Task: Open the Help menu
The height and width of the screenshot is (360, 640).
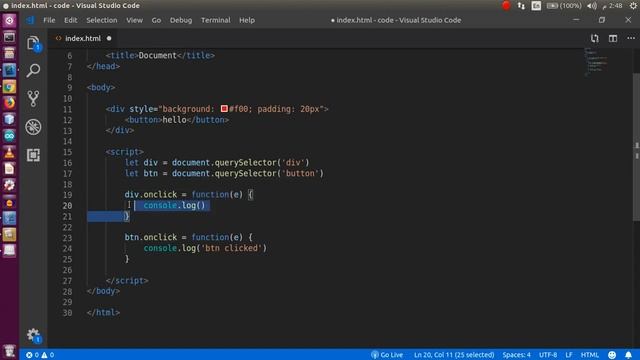Action: pos(247,20)
